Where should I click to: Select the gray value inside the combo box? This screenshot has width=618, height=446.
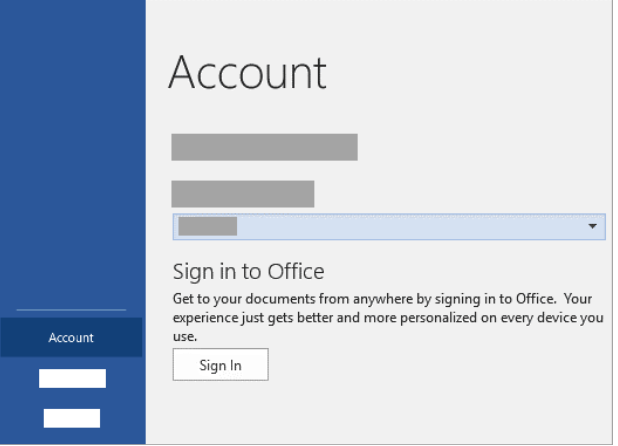[207, 227]
